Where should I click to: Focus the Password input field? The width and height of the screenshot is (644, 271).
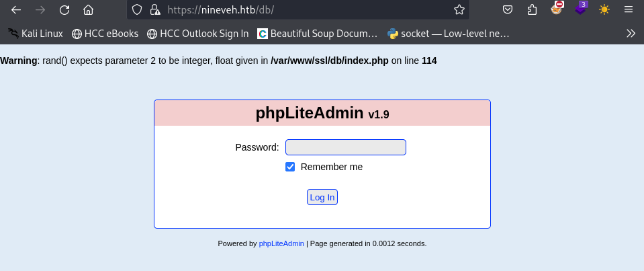345,147
